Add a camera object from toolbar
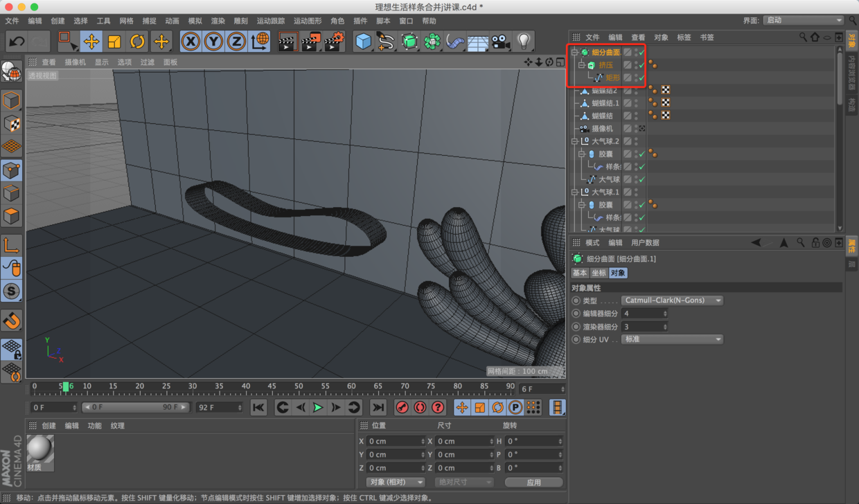Image resolution: width=859 pixels, height=504 pixels. (501, 42)
